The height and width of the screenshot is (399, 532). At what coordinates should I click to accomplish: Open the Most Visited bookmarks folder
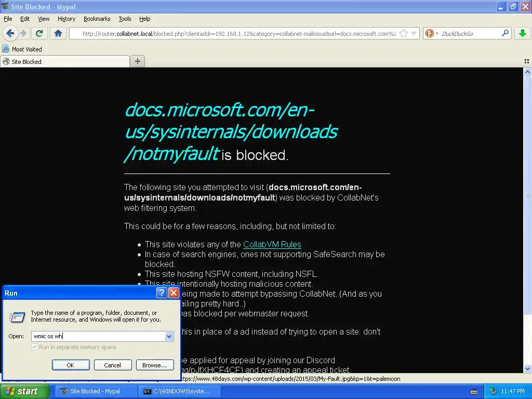coord(22,49)
